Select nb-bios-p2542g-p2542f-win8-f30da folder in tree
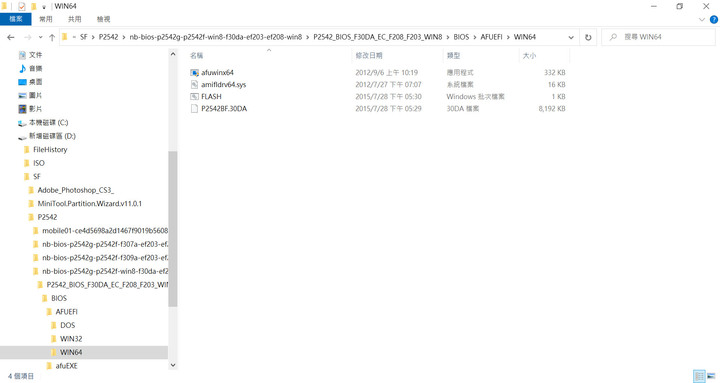The image size is (720, 383). pos(100,271)
